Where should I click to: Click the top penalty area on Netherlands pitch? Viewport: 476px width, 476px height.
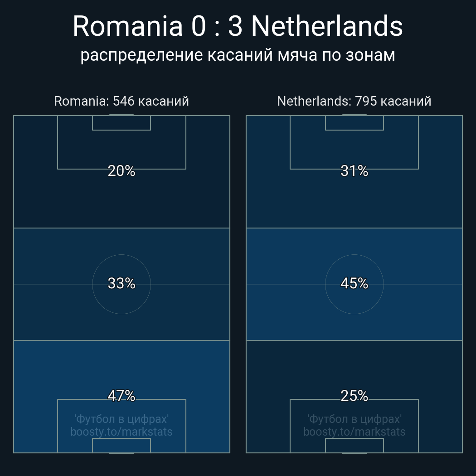354,150
